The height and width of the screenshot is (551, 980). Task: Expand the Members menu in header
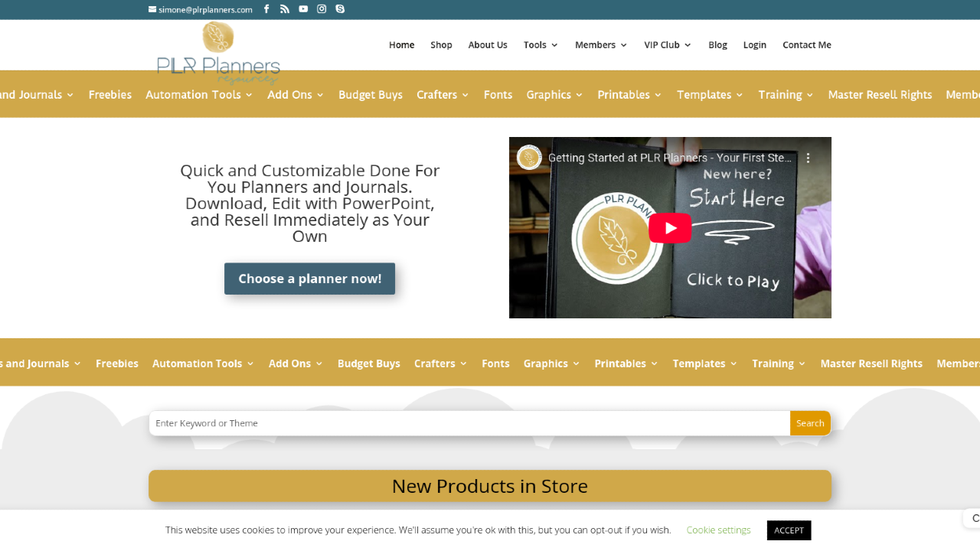pyautogui.click(x=601, y=45)
